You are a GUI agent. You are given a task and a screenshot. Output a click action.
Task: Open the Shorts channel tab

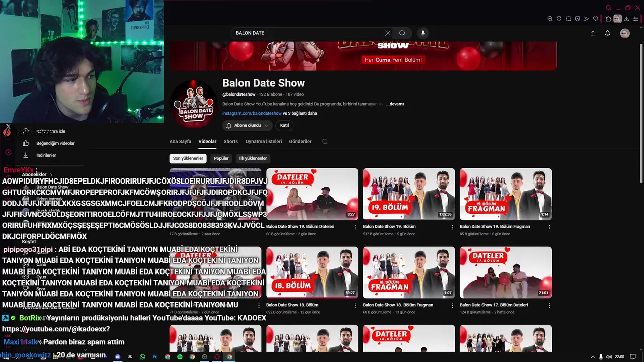231,142
